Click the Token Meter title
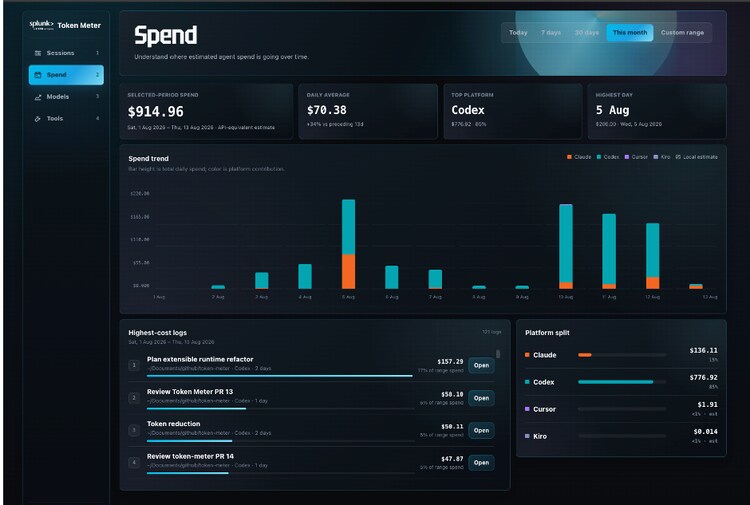The image size is (750, 505). (79, 25)
